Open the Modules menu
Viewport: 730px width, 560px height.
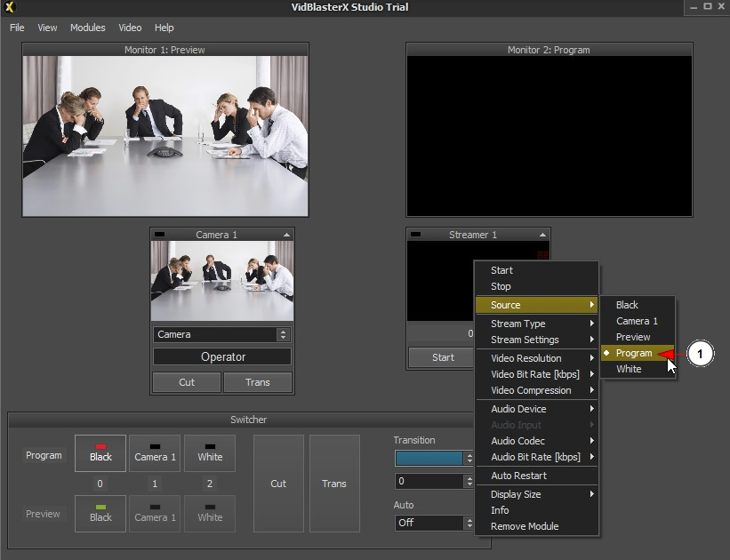click(87, 28)
